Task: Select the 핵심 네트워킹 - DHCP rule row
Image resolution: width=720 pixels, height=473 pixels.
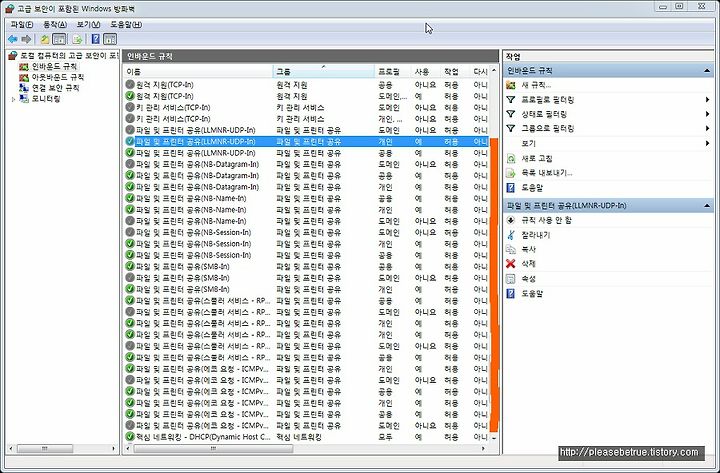Action: click(x=306, y=437)
